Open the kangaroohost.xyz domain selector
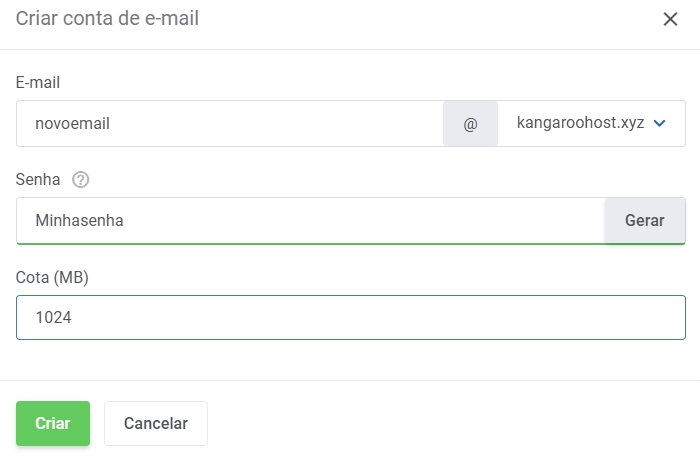The width and height of the screenshot is (700, 462). [580, 124]
